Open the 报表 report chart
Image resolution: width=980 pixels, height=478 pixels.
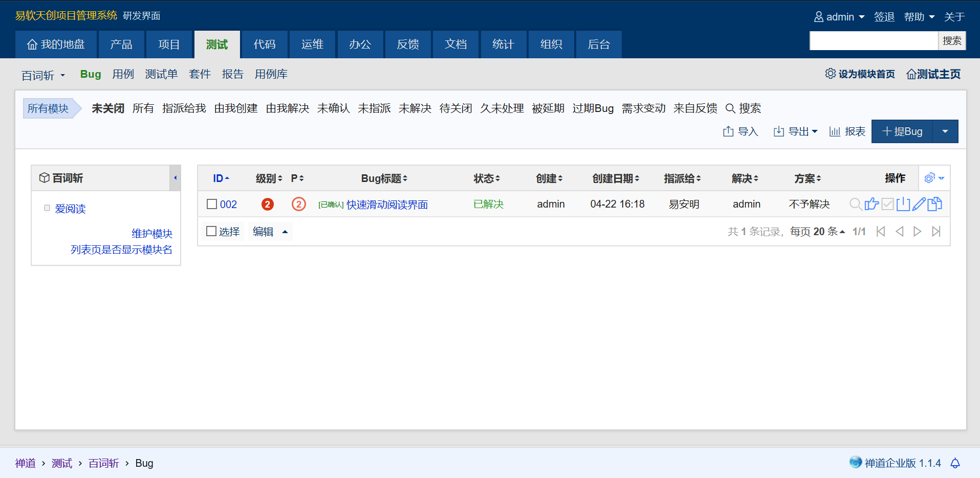(847, 131)
